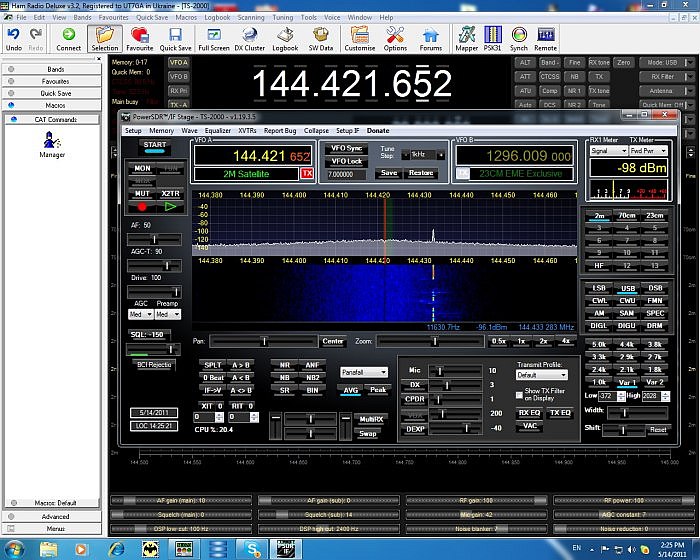Open the RX1 Meter Signal dropdown
Viewport: 700px width, 560px height.
(x=608, y=151)
